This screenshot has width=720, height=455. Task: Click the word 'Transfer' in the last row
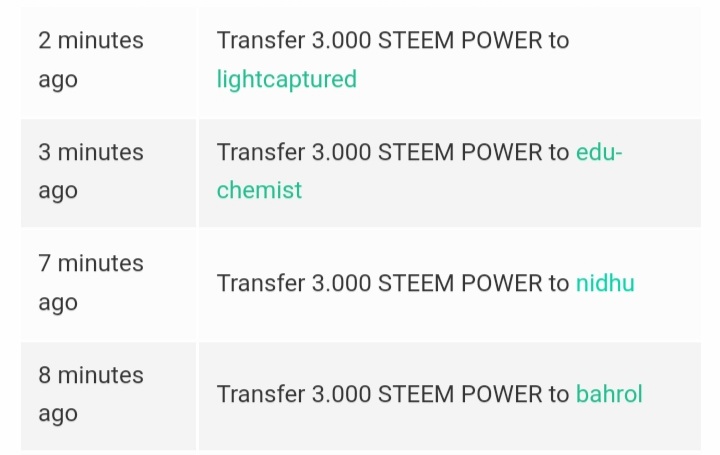click(261, 394)
